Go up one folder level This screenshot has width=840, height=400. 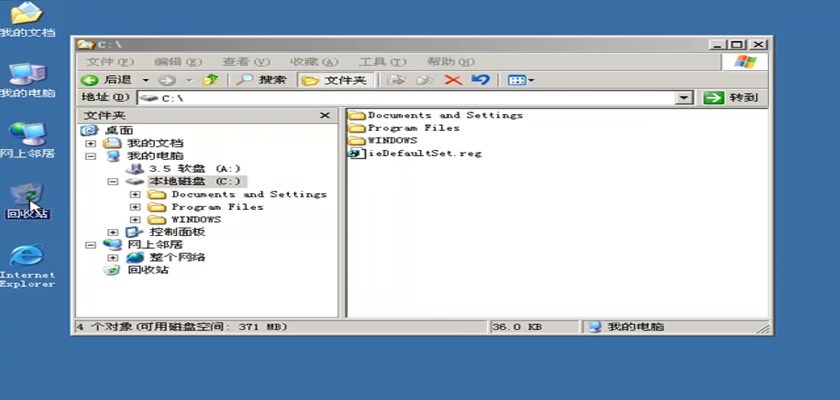point(210,80)
